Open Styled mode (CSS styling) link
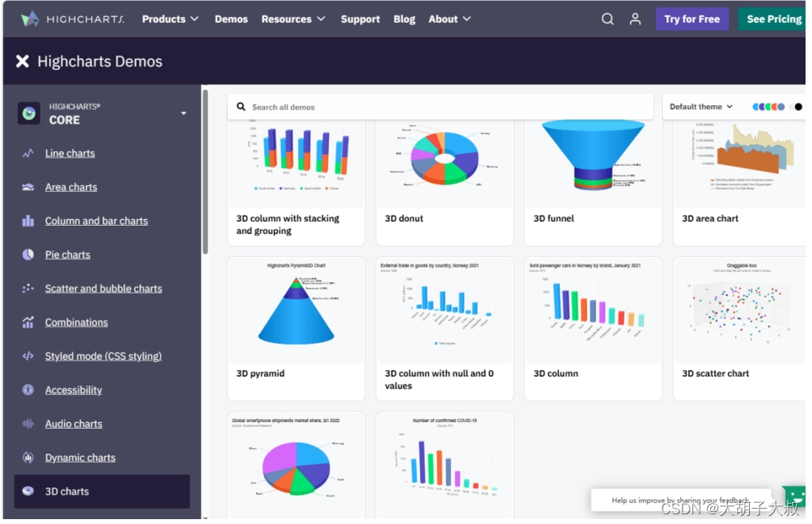This screenshot has height=524, width=812. [103, 356]
